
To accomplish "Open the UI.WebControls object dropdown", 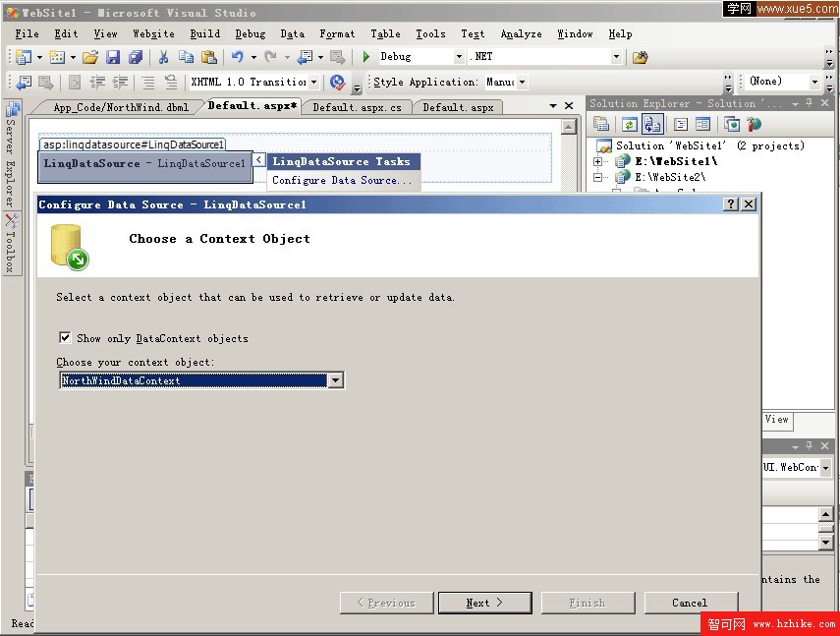I will coord(825,467).
